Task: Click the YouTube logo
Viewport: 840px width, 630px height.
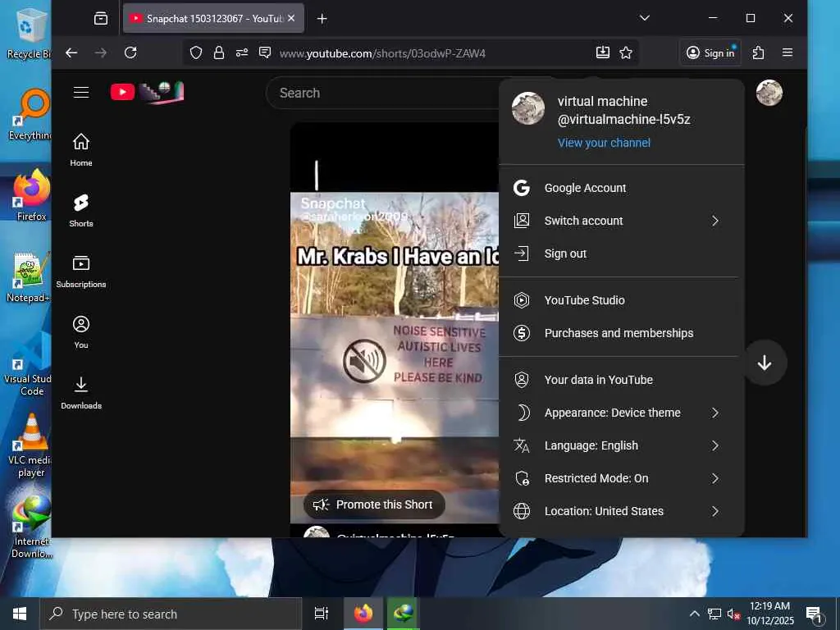Action: [147, 92]
